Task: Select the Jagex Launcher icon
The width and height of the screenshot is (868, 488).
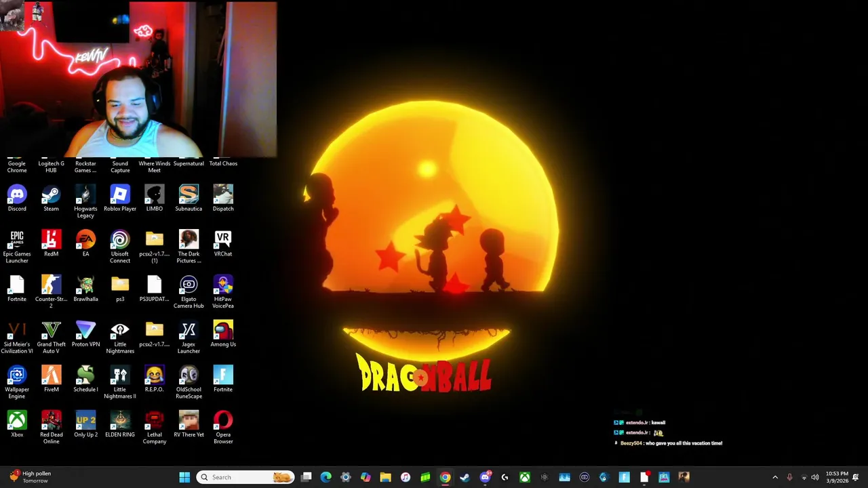Action: coord(189,338)
